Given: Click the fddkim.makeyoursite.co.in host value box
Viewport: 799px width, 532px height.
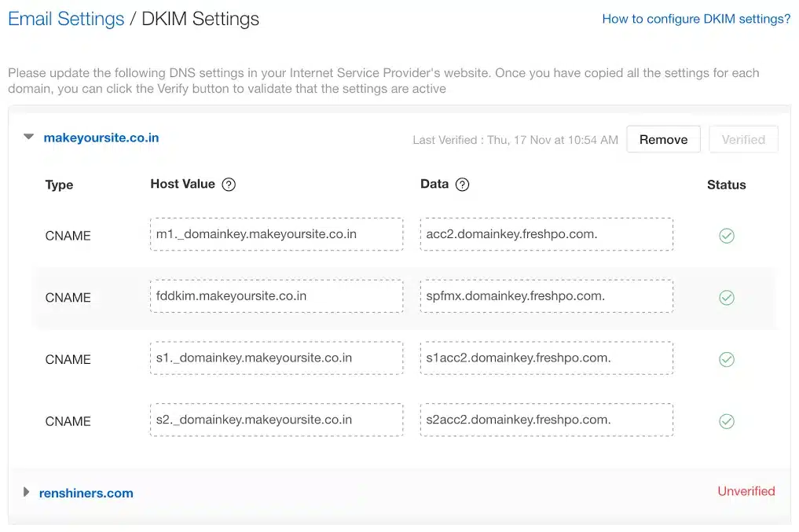Looking at the screenshot, I should tap(277, 296).
